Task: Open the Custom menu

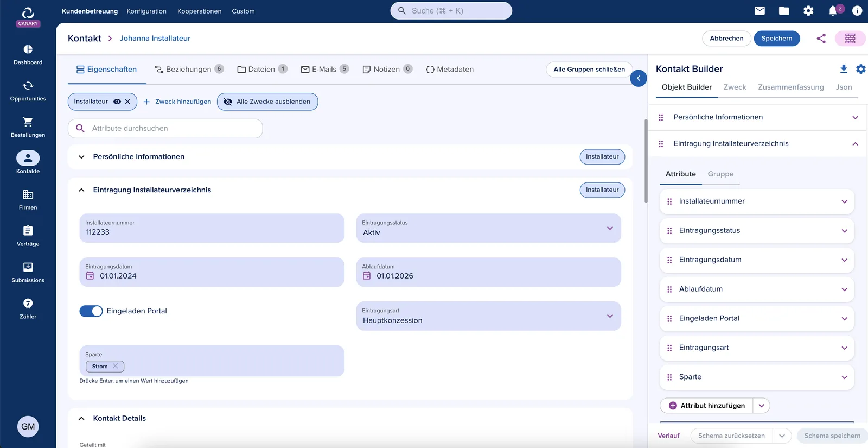Action: pos(243,11)
